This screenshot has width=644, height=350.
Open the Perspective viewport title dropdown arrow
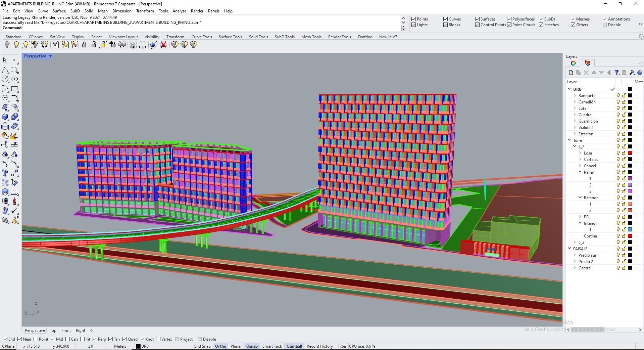point(50,56)
